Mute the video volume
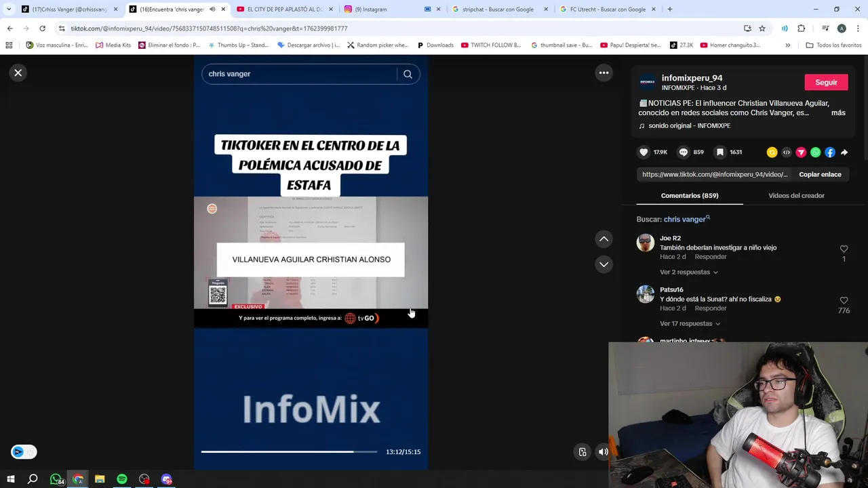 (x=603, y=452)
